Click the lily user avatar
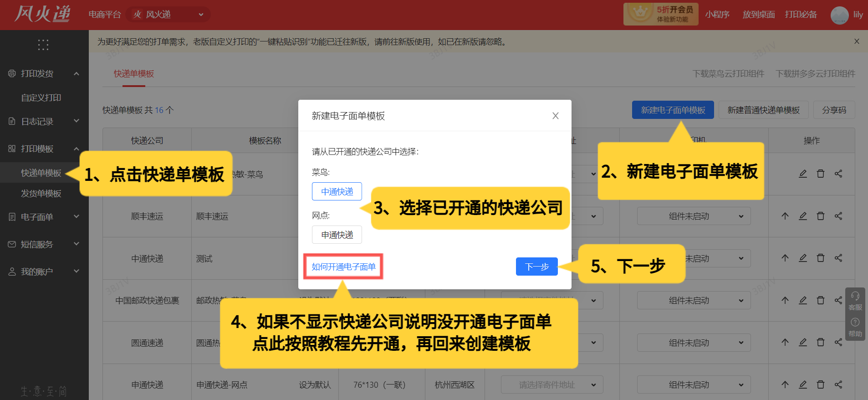Viewport: 868px width, 400px height. (839, 15)
